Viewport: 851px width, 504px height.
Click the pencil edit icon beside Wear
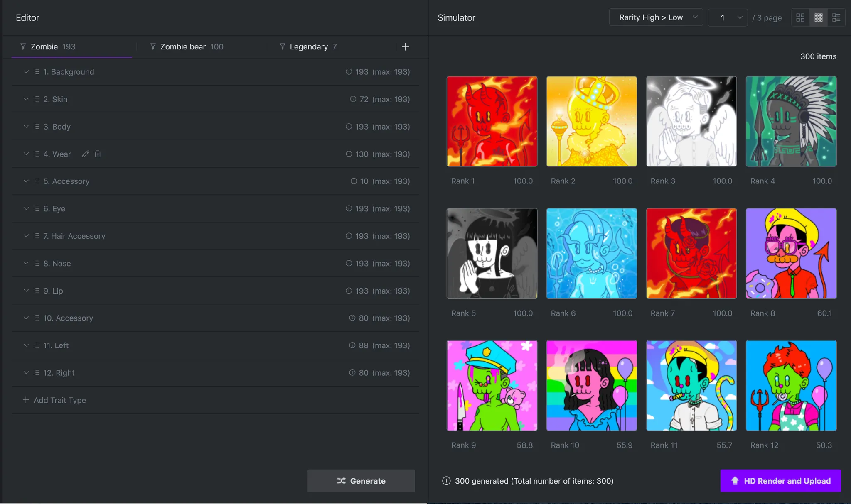pos(86,154)
